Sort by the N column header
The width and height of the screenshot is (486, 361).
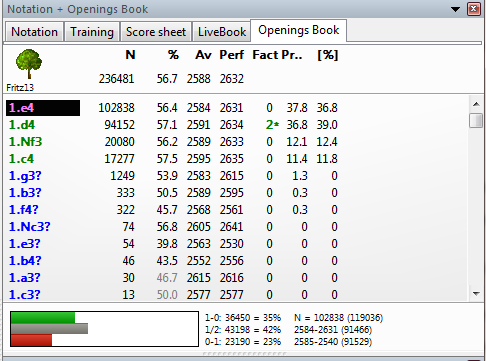coord(130,55)
